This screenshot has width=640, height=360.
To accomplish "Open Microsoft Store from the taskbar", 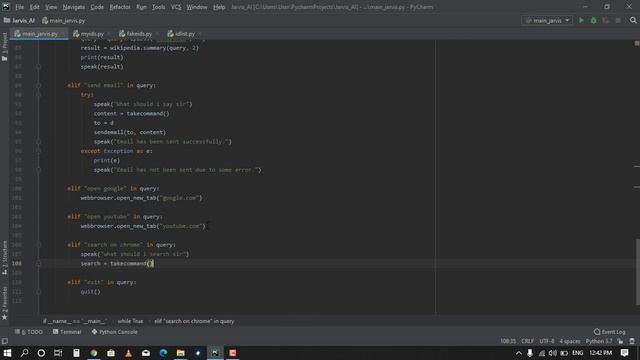I will tap(111, 353).
